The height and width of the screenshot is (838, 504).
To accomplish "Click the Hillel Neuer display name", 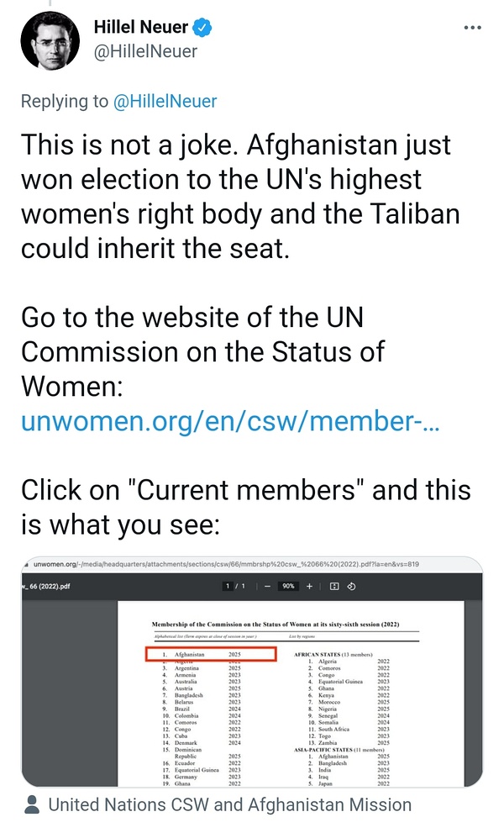I will click(141, 28).
